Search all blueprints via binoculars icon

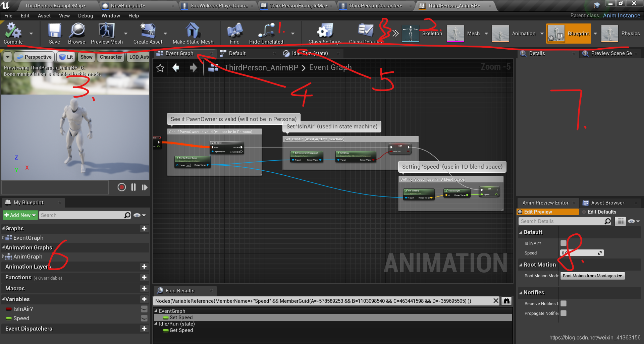pos(506,301)
